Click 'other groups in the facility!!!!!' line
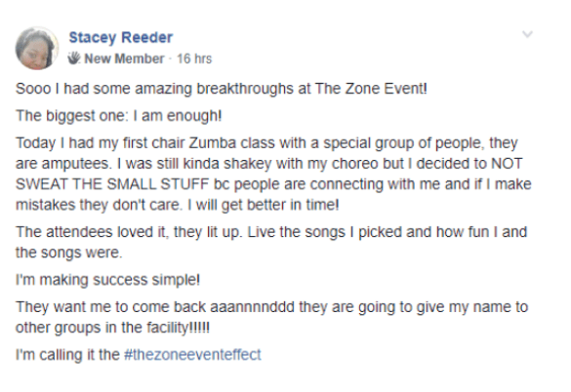 pos(112,328)
